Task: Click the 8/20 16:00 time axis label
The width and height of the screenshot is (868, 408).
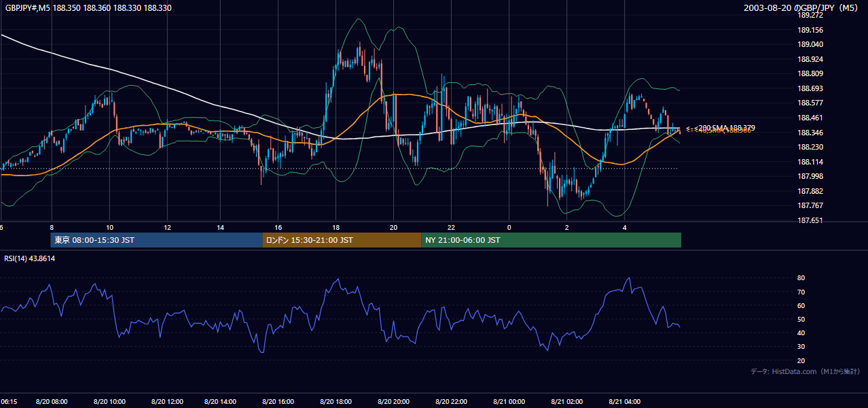Action: point(278,402)
